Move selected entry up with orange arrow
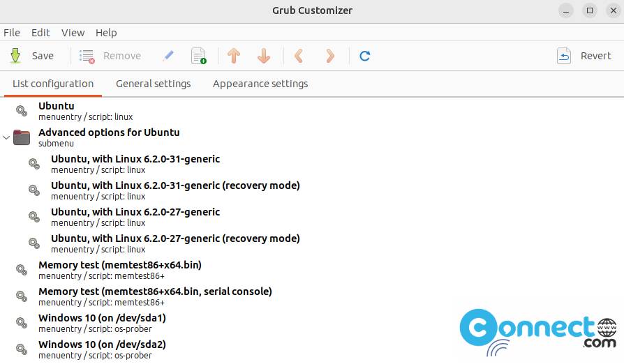624x364 pixels. click(x=234, y=56)
